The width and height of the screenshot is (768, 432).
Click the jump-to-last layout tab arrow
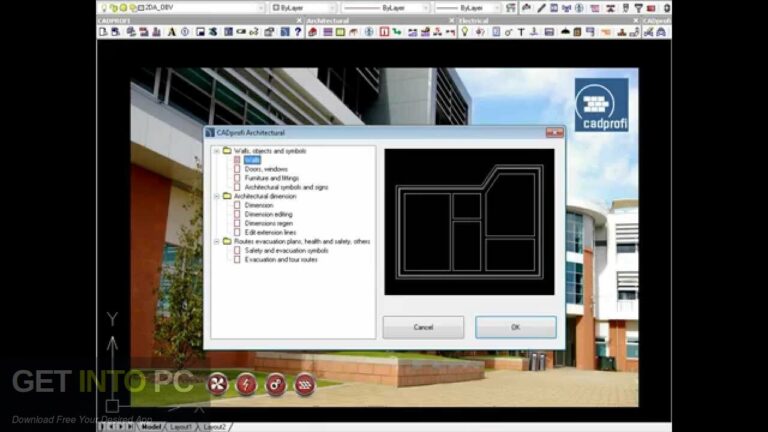(x=130, y=427)
